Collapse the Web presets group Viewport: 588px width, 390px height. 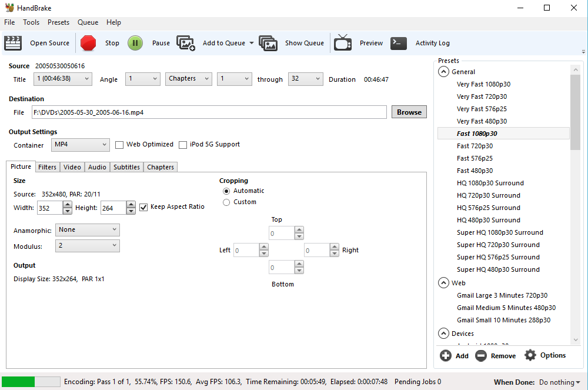point(443,283)
